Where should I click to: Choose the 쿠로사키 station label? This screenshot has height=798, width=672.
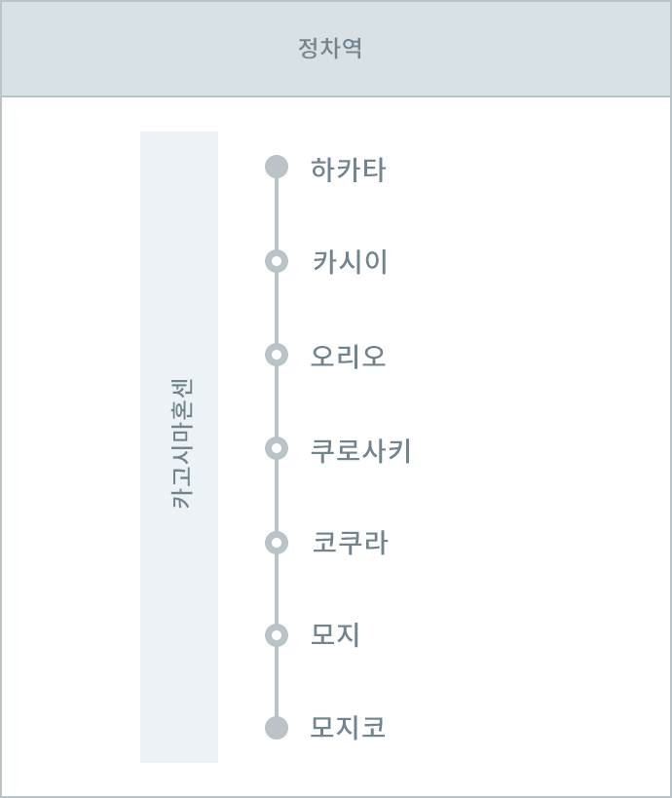pyautogui.click(x=360, y=450)
